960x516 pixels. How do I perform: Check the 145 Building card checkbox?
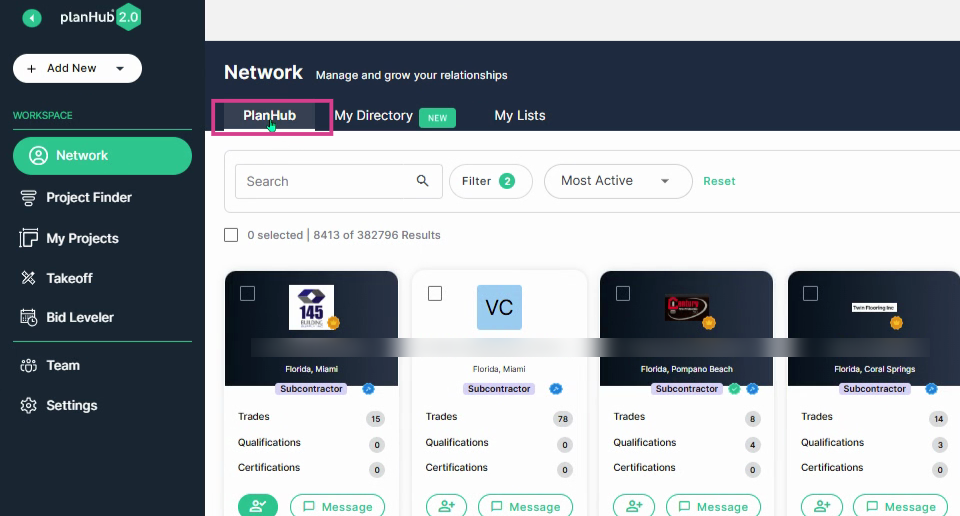(x=247, y=294)
